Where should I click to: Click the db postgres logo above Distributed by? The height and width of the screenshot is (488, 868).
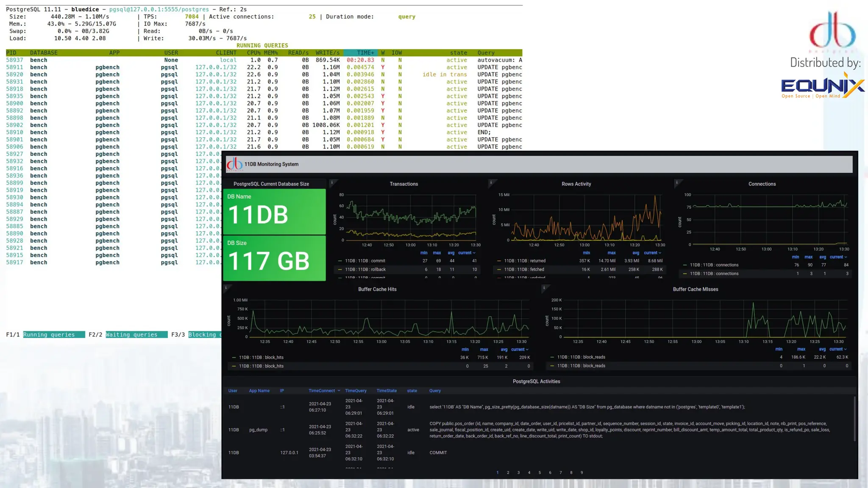point(833,30)
